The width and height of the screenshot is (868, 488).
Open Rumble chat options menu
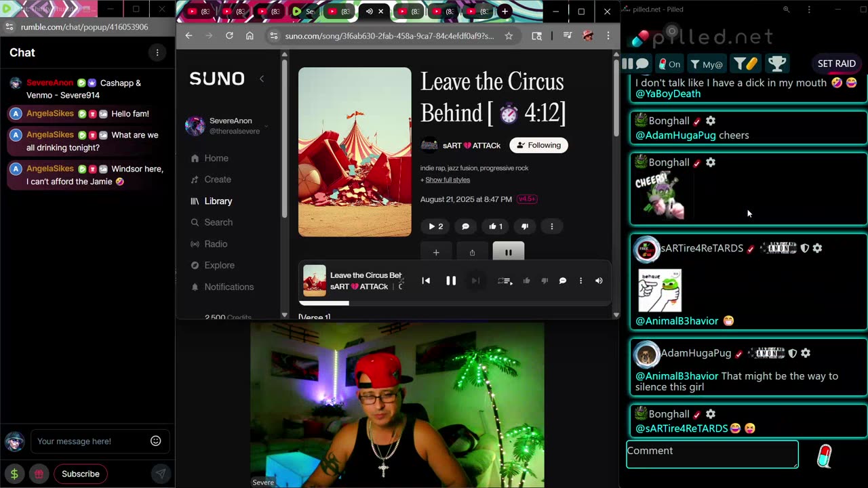point(157,52)
